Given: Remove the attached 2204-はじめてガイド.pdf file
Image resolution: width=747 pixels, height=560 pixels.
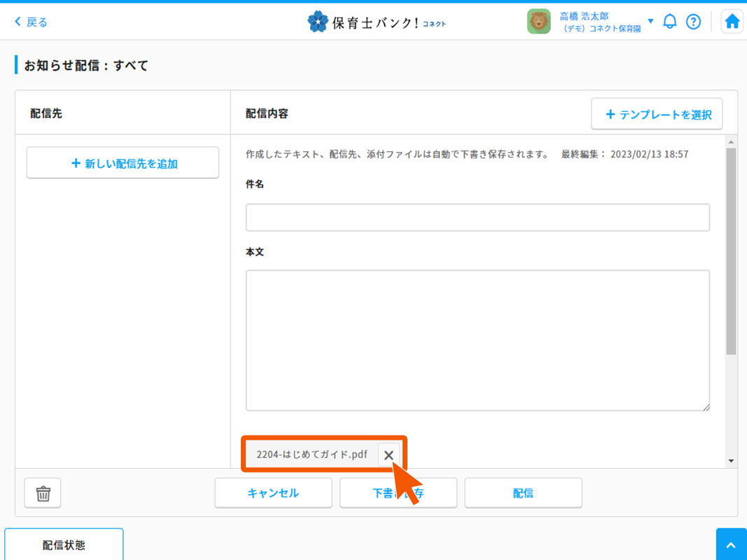Looking at the screenshot, I should coord(389,455).
